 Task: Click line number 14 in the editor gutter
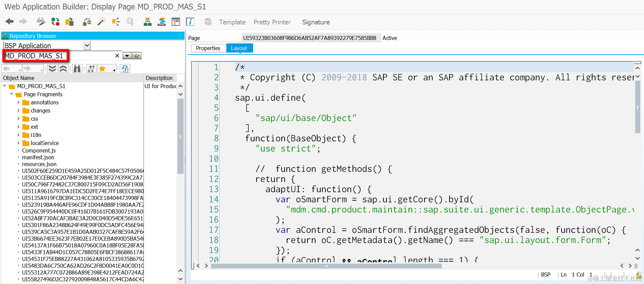coord(214,199)
